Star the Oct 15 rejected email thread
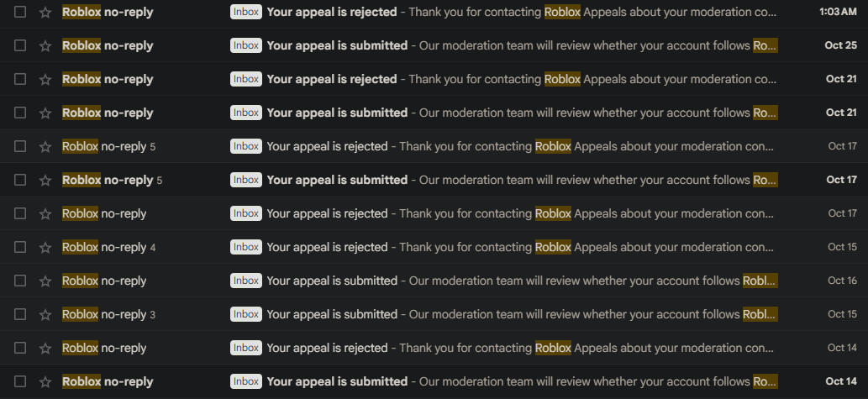This screenshot has height=399, width=868. (45, 248)
